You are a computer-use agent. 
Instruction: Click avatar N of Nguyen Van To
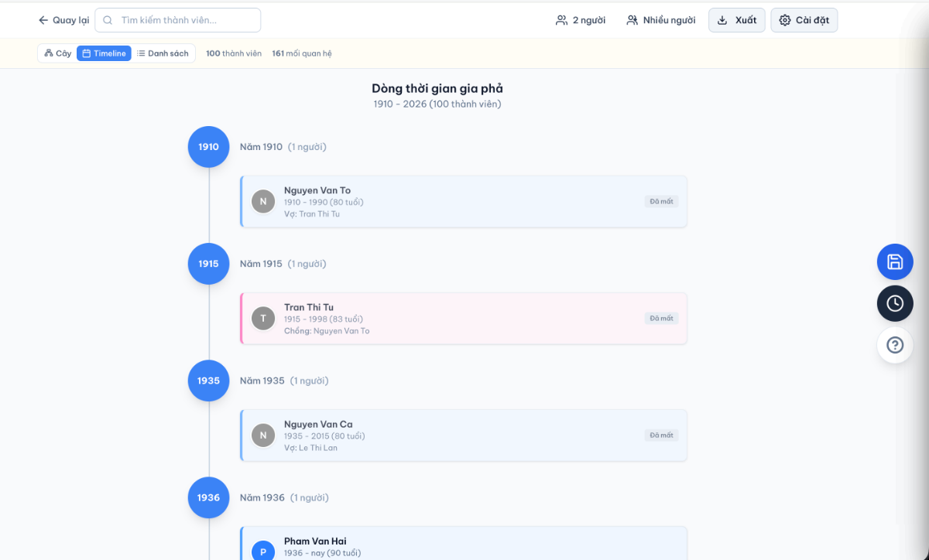263,201
